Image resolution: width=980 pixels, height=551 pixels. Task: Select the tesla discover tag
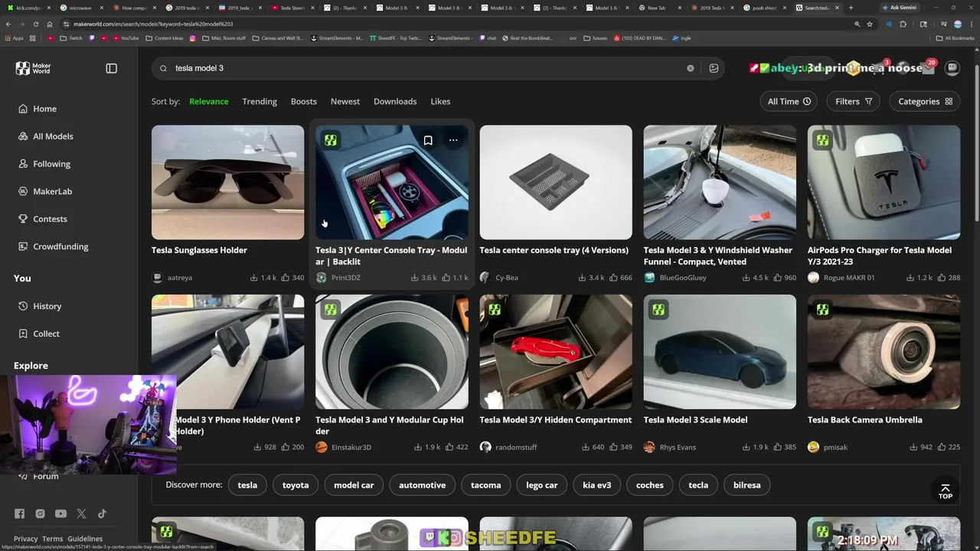pyautogui.click(x=247, y=485)
